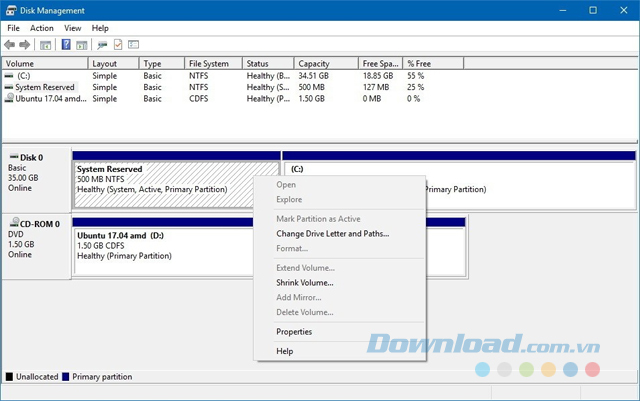Image resolution: width=640 pixels, height=401 pixels.
Task: Select the Ubuntu 17.04 amd volume row
Action: (233, 98)
